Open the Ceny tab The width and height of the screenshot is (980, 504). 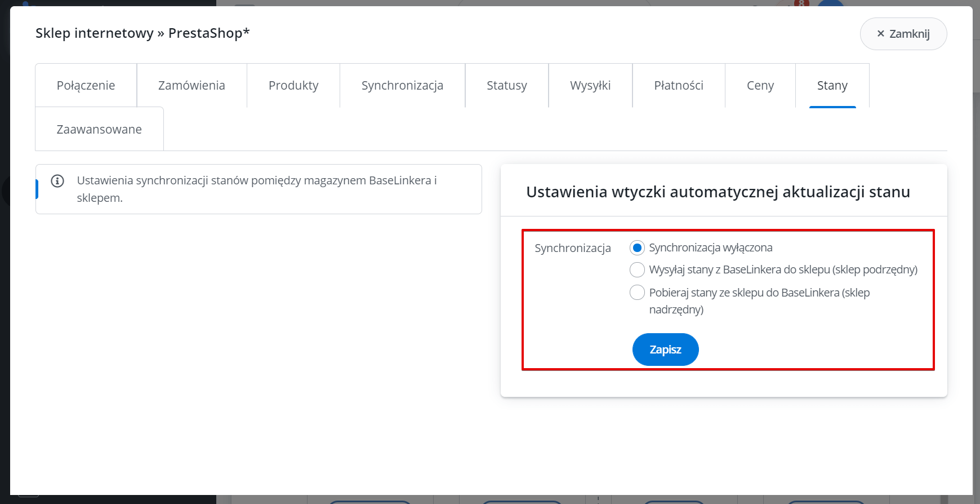pyautogui.click(x=760, y=85)
